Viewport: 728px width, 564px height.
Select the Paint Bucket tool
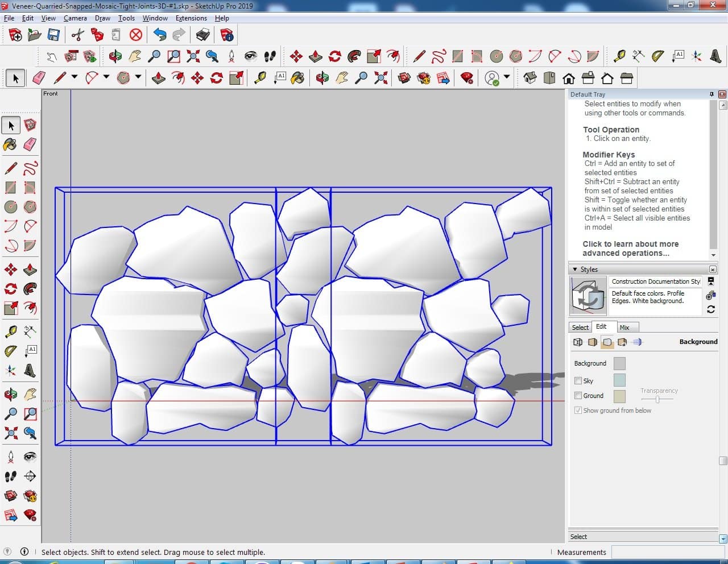pyautogui.click(x=10, y=144)
